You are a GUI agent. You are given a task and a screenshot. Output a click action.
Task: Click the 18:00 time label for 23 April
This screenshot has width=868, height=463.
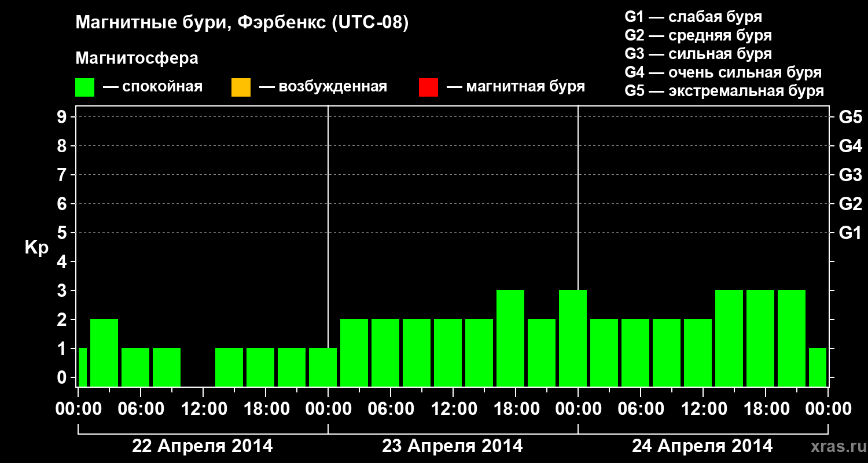click(x=516, y=409)
